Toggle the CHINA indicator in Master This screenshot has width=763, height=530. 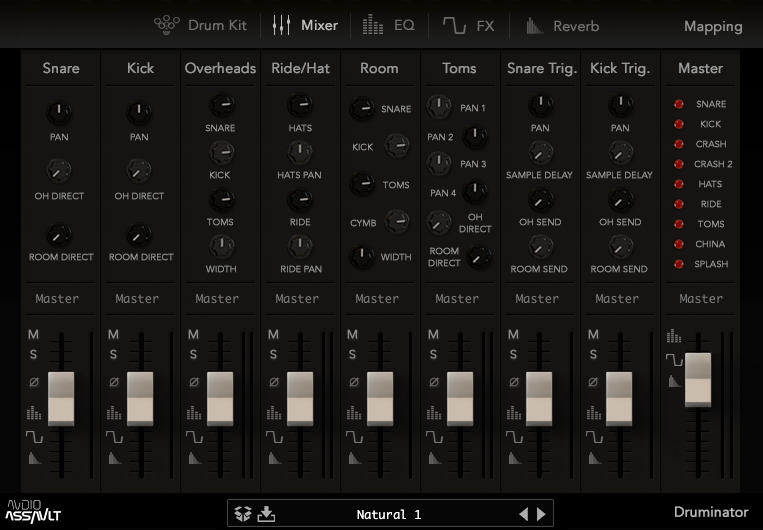tap(678, 244)
